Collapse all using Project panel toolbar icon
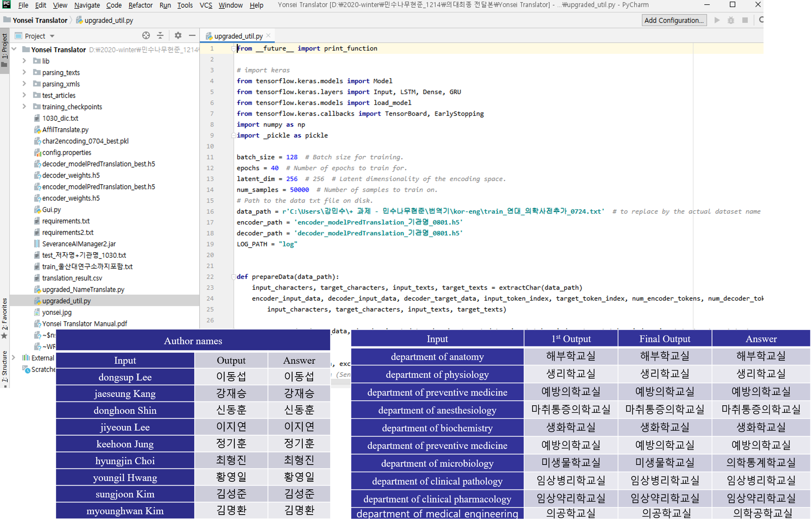This screenshot has height=523, width=812. click(x=160, y=36)
